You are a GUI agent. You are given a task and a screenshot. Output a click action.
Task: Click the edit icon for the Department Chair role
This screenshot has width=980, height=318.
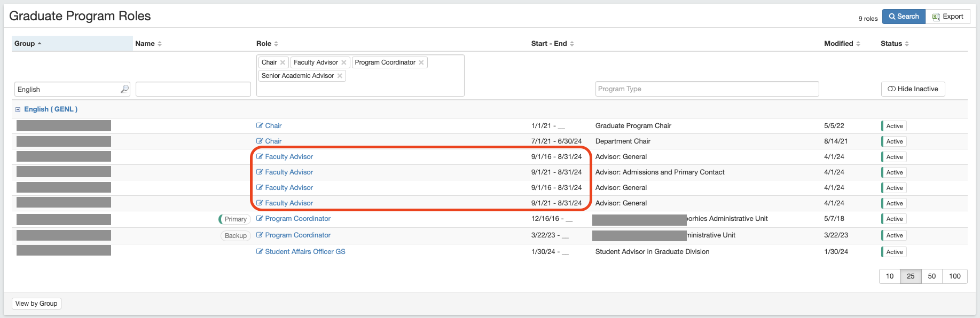pos(260,141)
